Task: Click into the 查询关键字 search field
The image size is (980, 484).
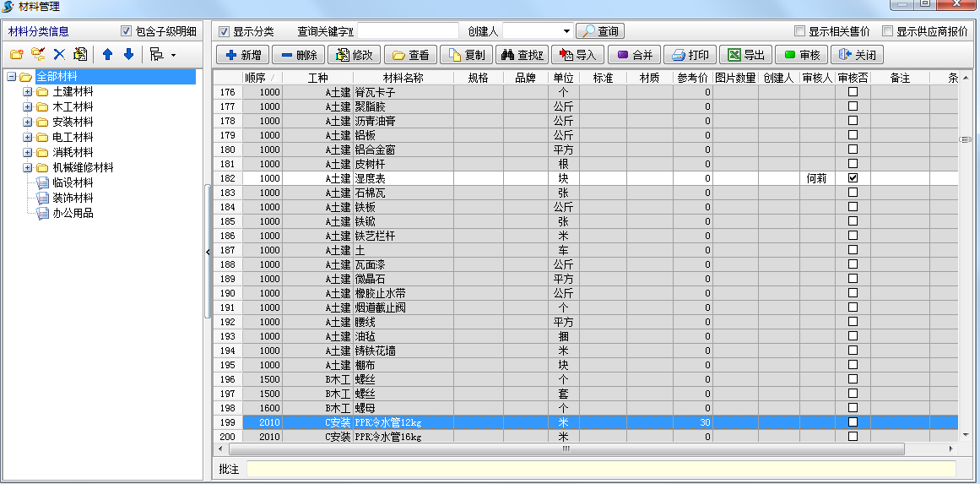Action: (409, 31)
